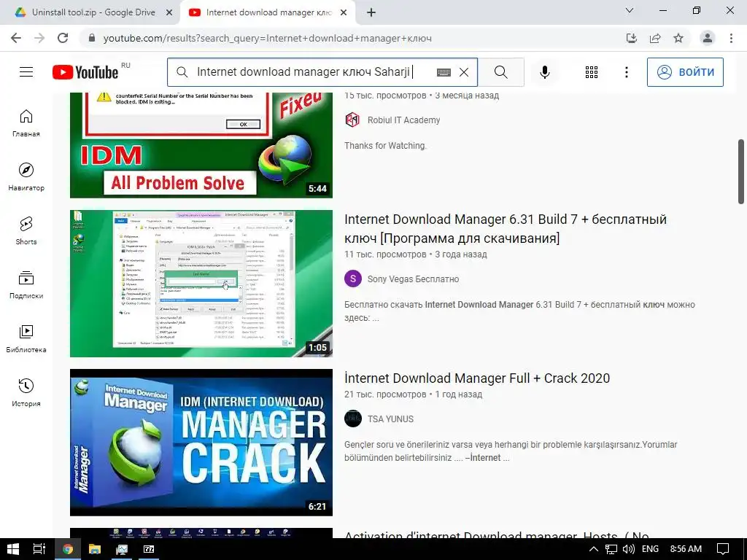Open IDM All Problem Solve video thumbnail
Image resolution: width=747 pixels, height=560 pixels.
tap(201, 145)
